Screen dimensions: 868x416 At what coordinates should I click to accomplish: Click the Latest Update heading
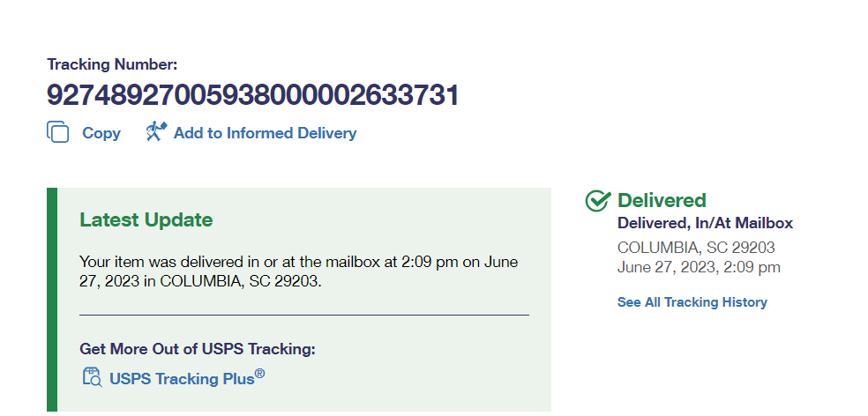click(146, 219)
